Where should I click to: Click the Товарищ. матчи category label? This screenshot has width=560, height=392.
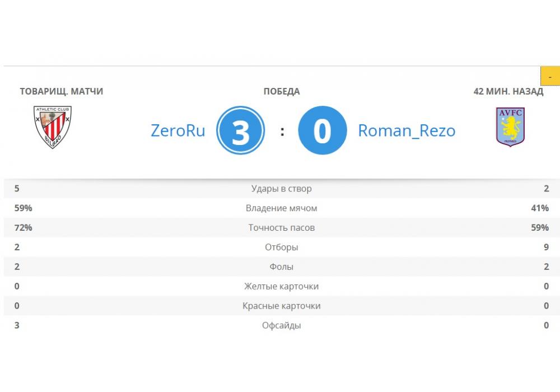click(62, 91)
